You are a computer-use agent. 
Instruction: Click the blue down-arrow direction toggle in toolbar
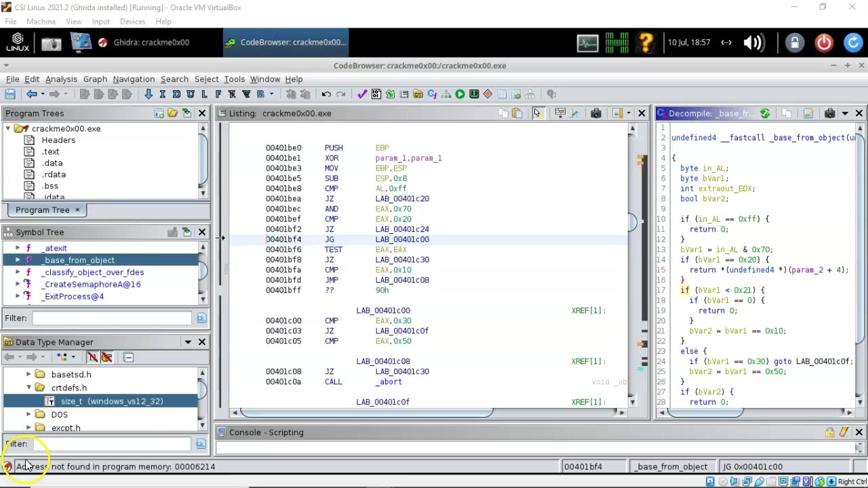(149, 94)
